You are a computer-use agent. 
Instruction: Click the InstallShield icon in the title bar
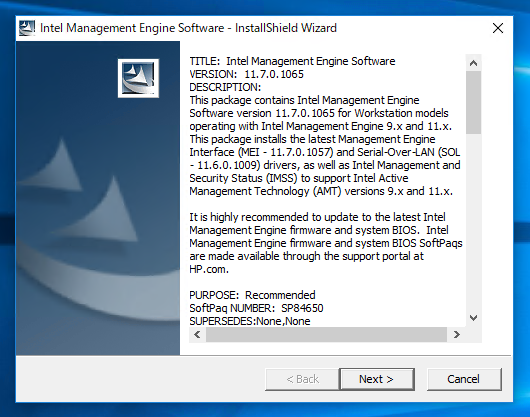click(27, 28)
